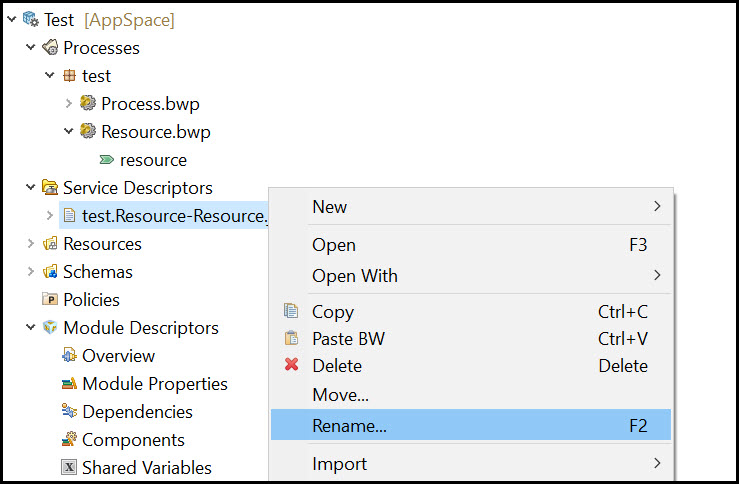Viewport: 739px width, 484px height.
Task: Click the Processes folder icon
Action: click(x=50, y=48)
